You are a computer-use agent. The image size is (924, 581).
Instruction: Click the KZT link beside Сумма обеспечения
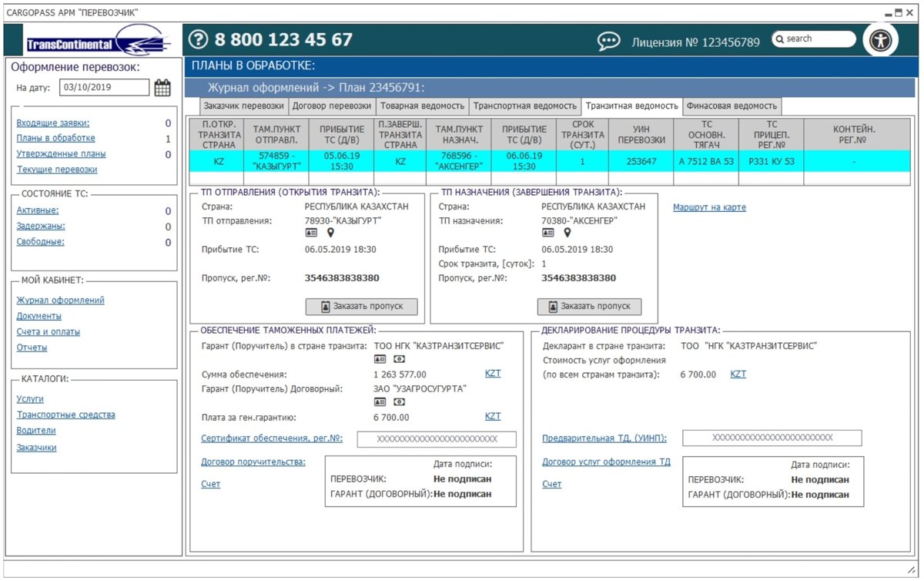[x=493, y=373]
